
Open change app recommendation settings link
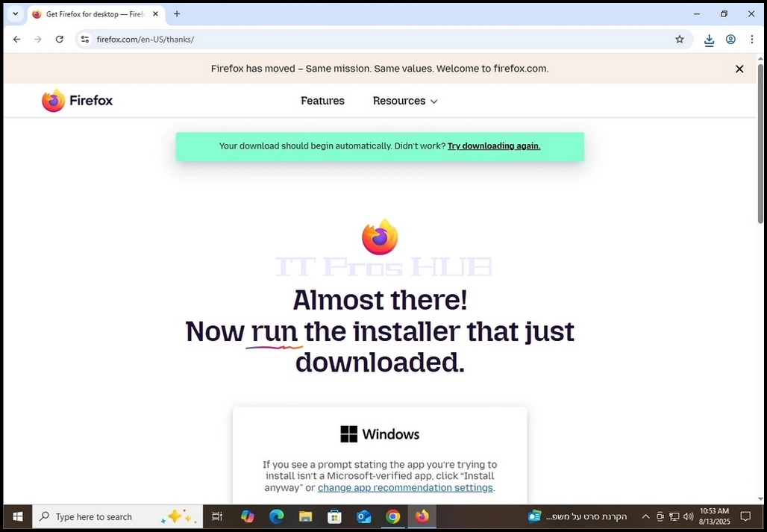coord(406,487)
